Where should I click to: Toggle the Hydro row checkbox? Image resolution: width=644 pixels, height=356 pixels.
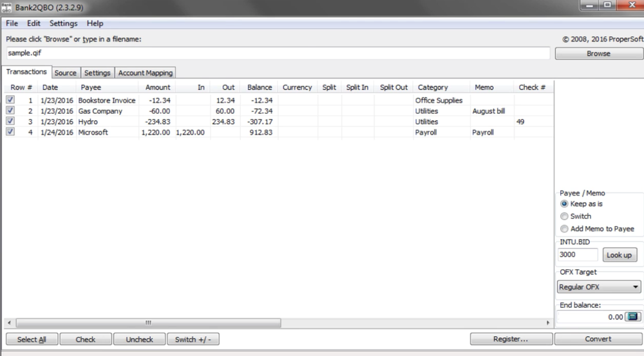point(10,121)
